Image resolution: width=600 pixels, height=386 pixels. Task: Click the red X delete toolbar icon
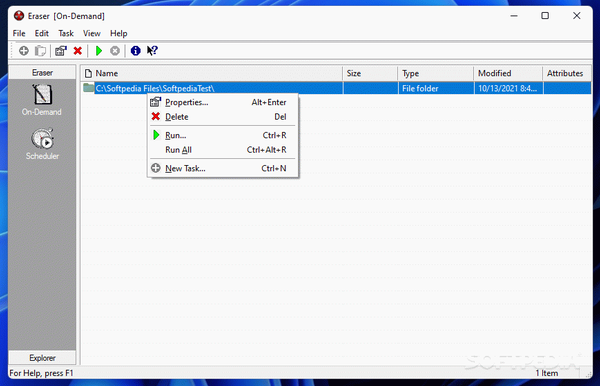(78, 50)
